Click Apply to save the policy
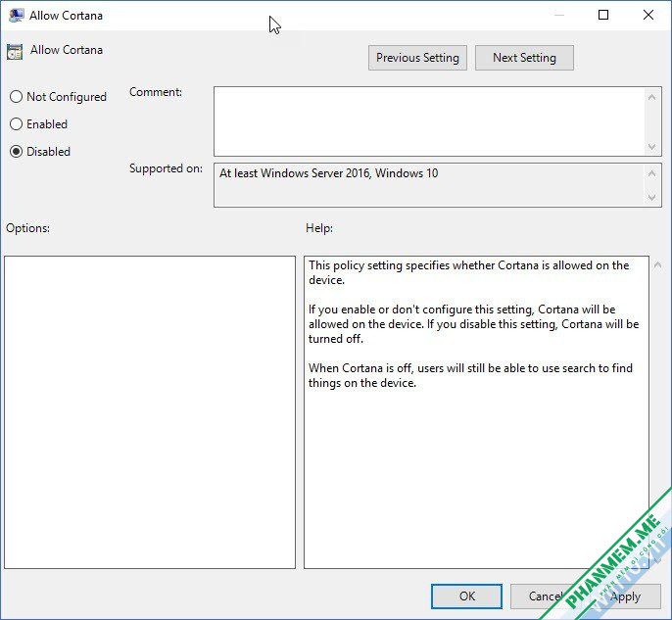Viewport: 672px width, 620px height. pyautogui.click(x=625, y=596)
